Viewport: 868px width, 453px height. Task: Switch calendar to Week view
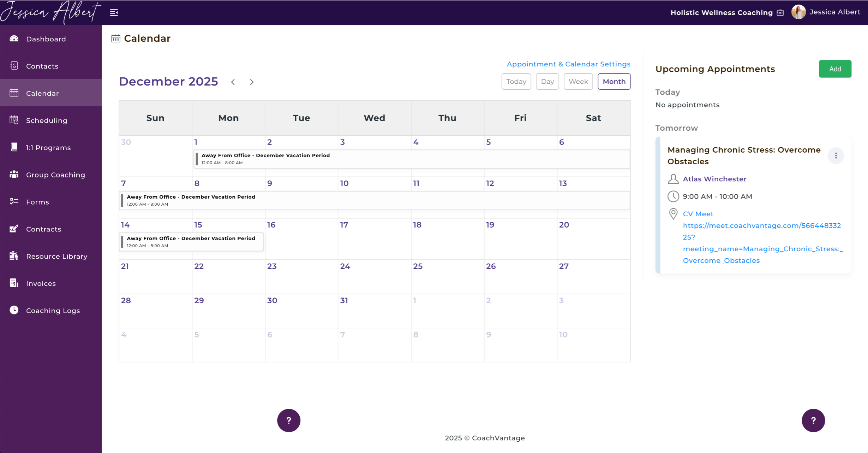point(578,82)
